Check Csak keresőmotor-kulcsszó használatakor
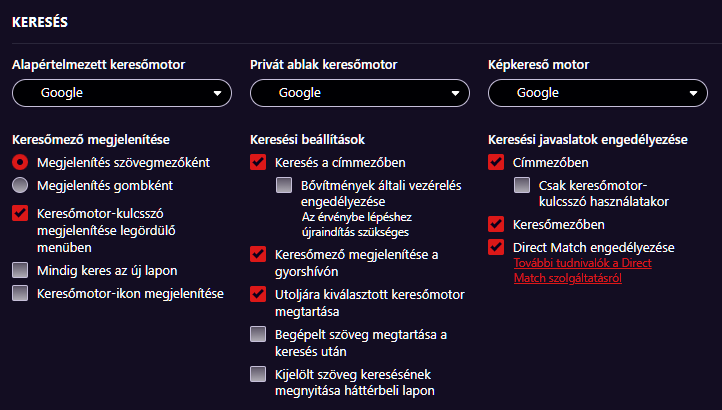The image size is (722, 410). (522, 185)
